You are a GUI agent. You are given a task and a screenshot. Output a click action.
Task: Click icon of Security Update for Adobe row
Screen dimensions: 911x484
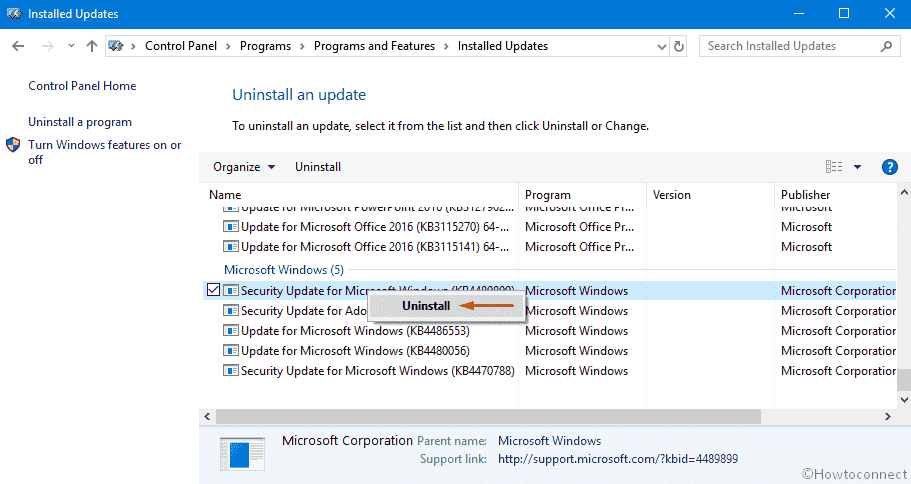coord(231,310)
